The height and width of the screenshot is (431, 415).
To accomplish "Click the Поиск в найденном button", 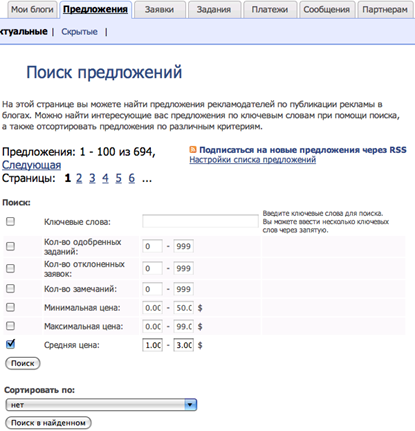I will (48, 423).
